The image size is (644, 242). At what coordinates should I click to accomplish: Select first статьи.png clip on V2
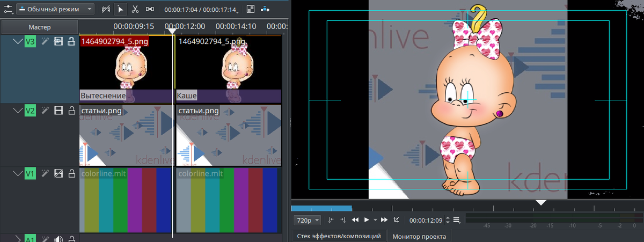click(126, 135)
